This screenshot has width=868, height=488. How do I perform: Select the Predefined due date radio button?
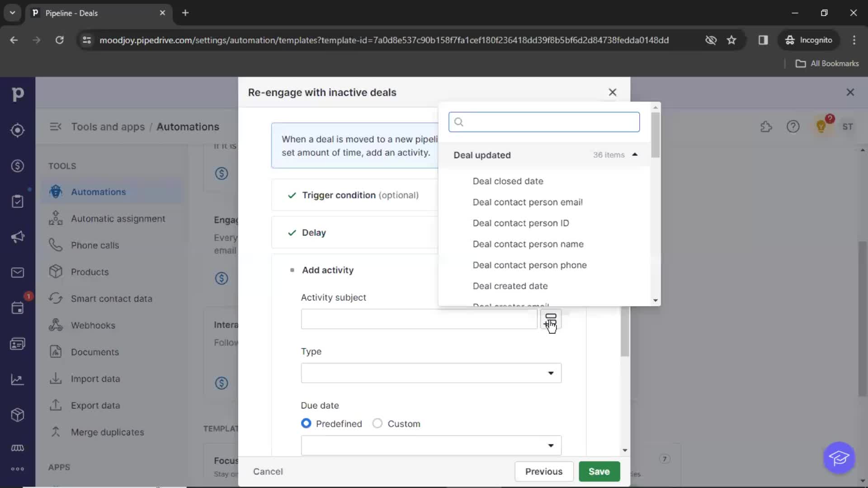click(x=306, y=423)
